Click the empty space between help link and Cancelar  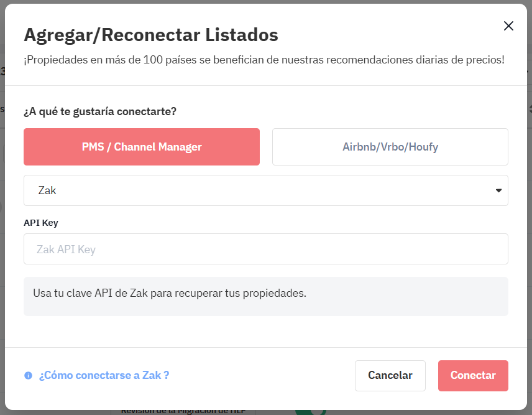(262, 376)
